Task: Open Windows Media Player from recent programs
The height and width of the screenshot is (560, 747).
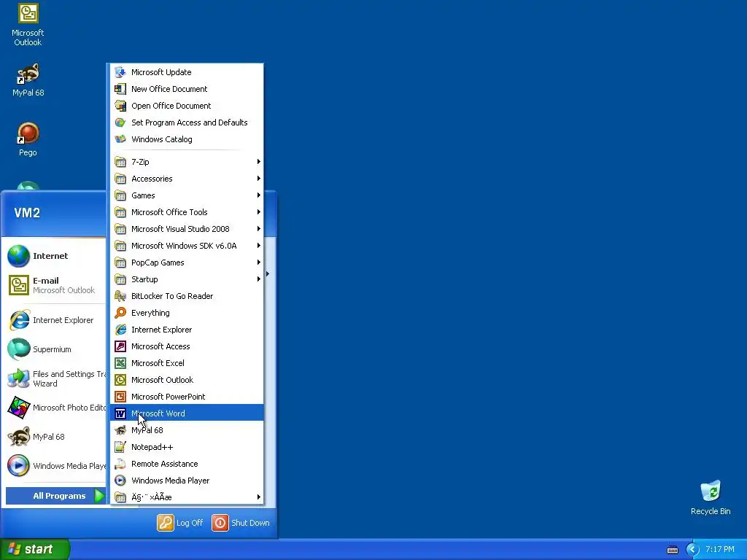Action: [55, 466]
